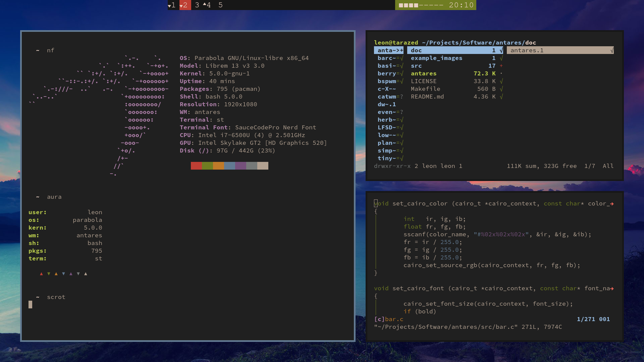Click the orange swatch in the palette row

218,166
